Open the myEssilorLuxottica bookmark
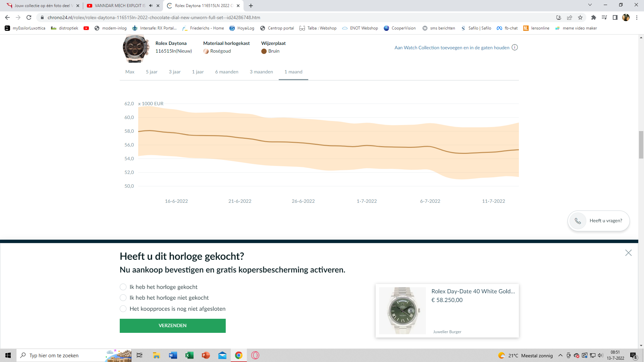 point(25,28)
